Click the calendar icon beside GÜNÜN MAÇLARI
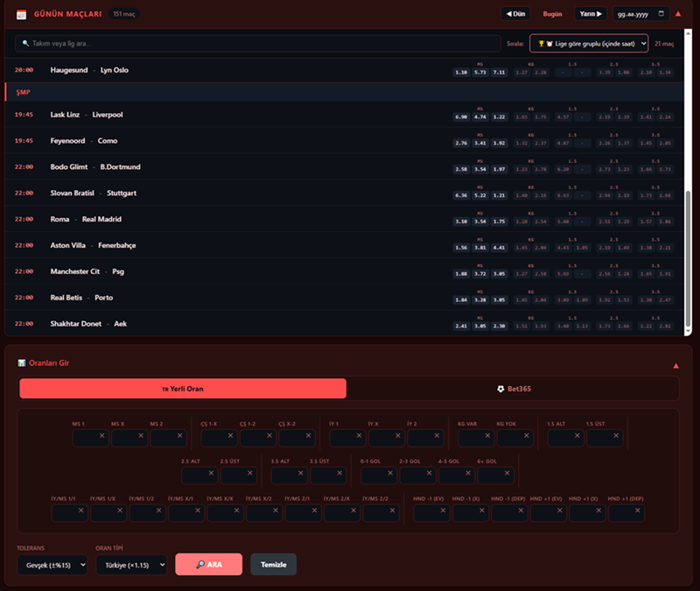This screenshot has height=591, width=700. click(21, 15)
